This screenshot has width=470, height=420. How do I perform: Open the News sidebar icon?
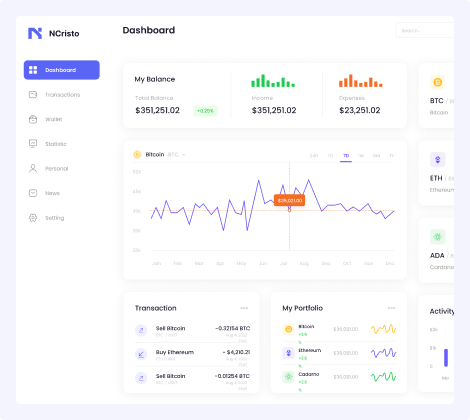point(33,193)
